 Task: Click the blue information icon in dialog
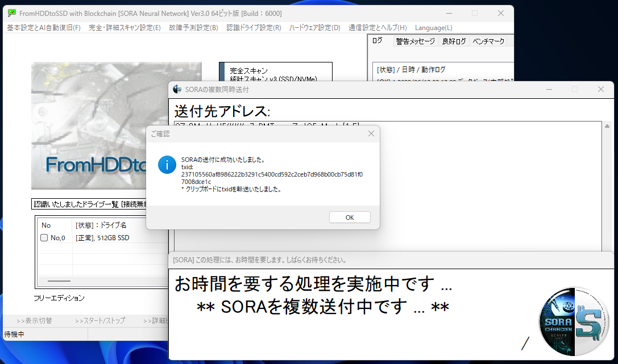tap(167, 165)
